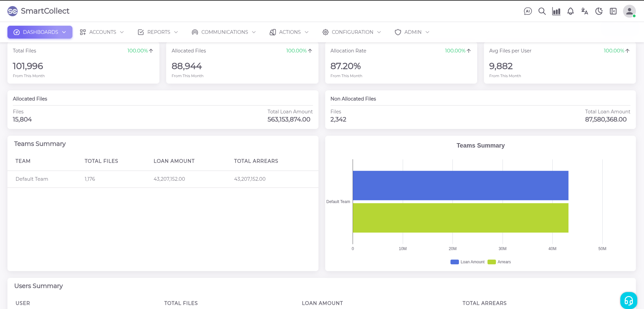Open the AI chat assistant icon

pos(528,11)
